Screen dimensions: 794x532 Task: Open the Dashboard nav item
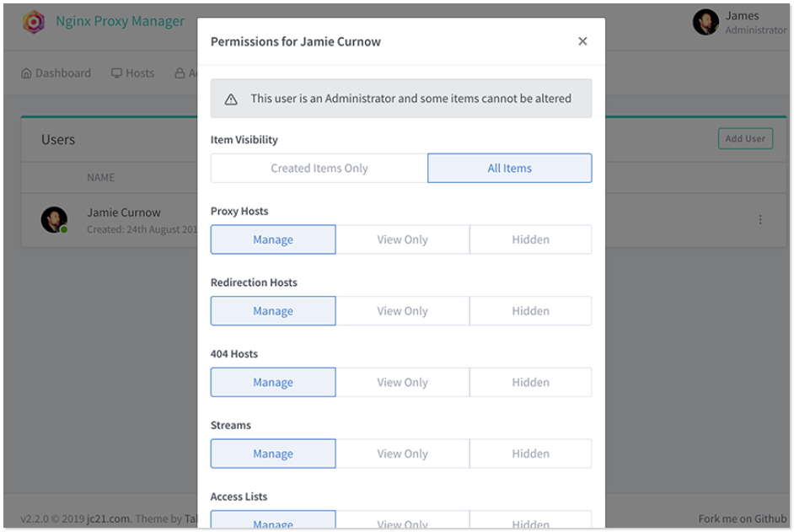point(56,73)
